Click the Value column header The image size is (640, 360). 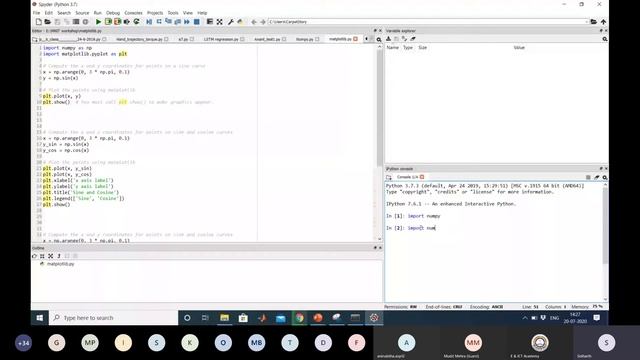[x=519, y=48]
